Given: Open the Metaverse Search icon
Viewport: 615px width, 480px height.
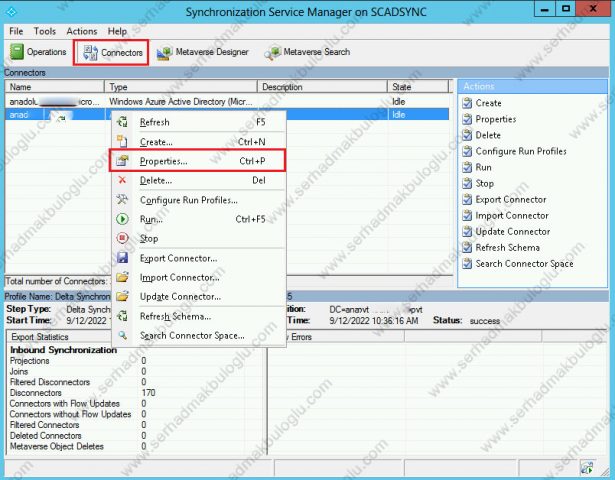Looking at the screenshot, I should [272, 52].
